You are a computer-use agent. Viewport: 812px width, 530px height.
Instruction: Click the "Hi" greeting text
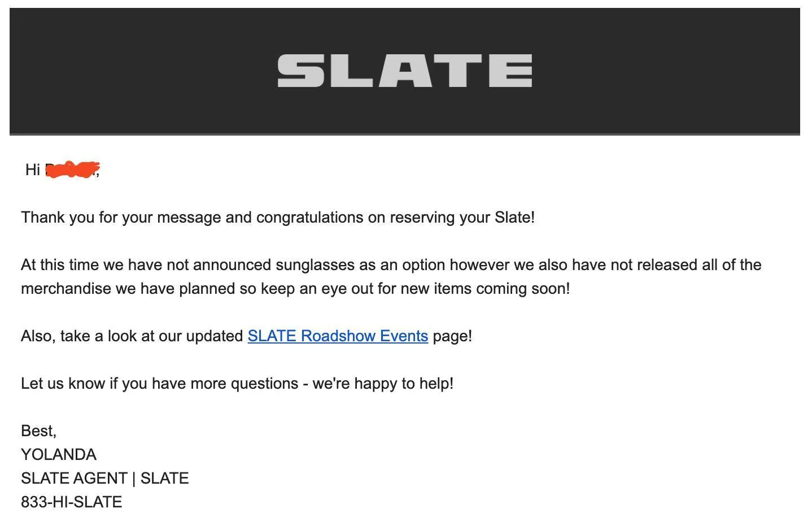point(32,170)
